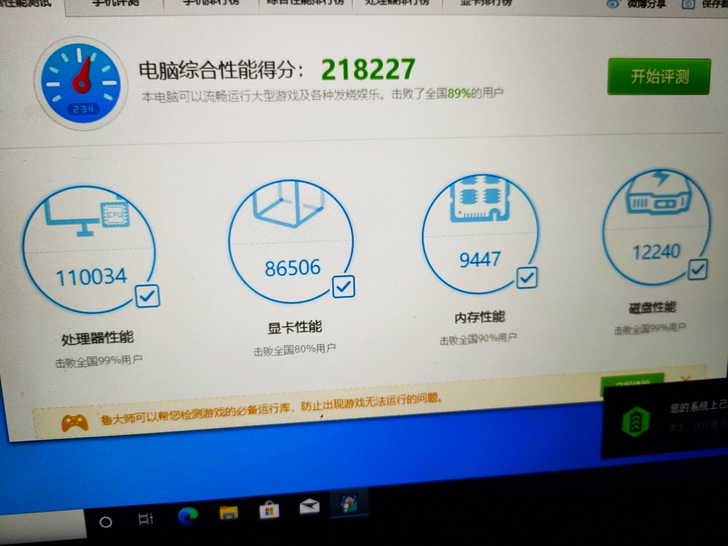Click the 电脑综合性能得分 heading

click(221, 70)
